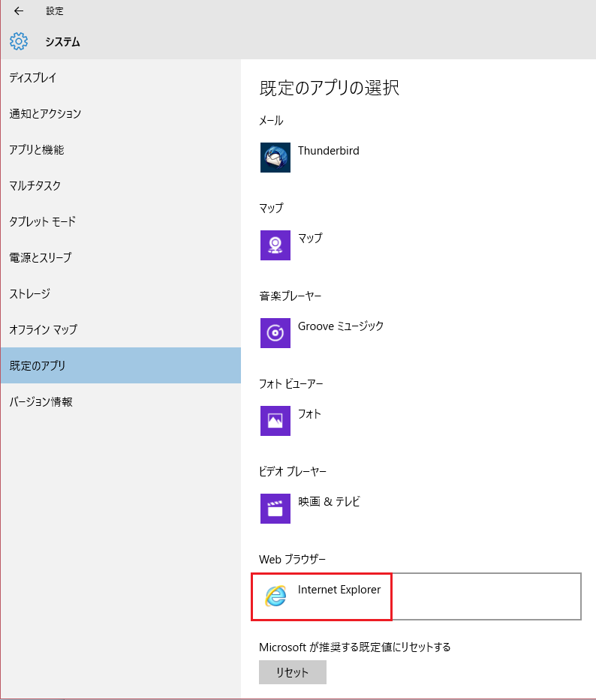Change default mail app Thunderbird label
The image size is (596, 700).
328,151
